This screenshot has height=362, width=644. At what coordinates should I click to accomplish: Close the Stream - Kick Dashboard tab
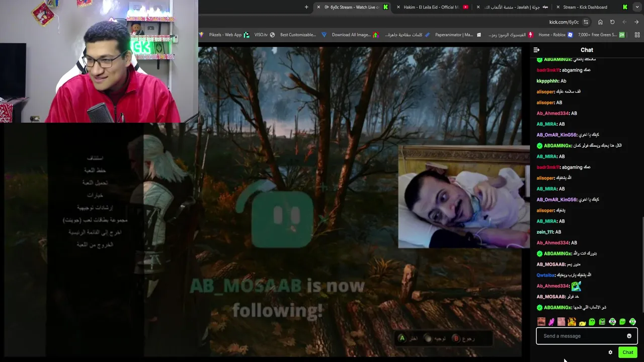click(557, 7)
